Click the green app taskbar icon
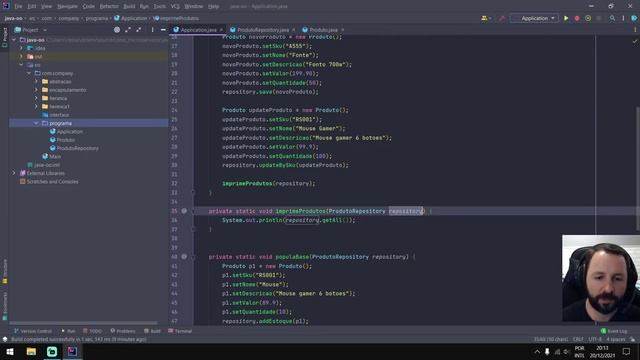Screen dimensions: 640x360 (52, 351)
